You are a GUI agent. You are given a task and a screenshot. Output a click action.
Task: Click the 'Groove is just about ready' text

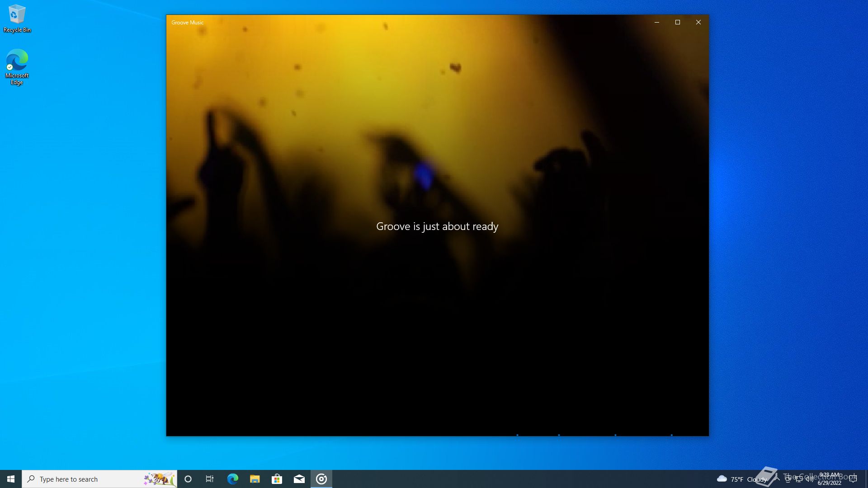[437, 226]
